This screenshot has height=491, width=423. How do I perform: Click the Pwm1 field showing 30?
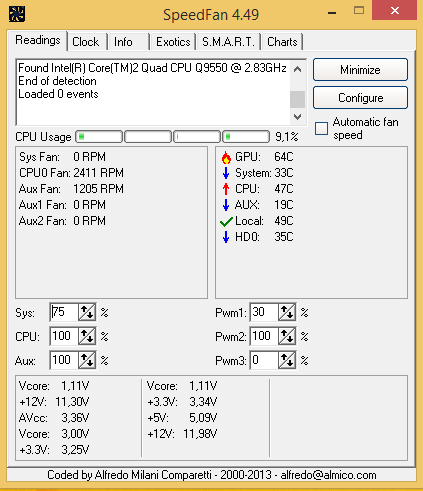pos(264,312)
